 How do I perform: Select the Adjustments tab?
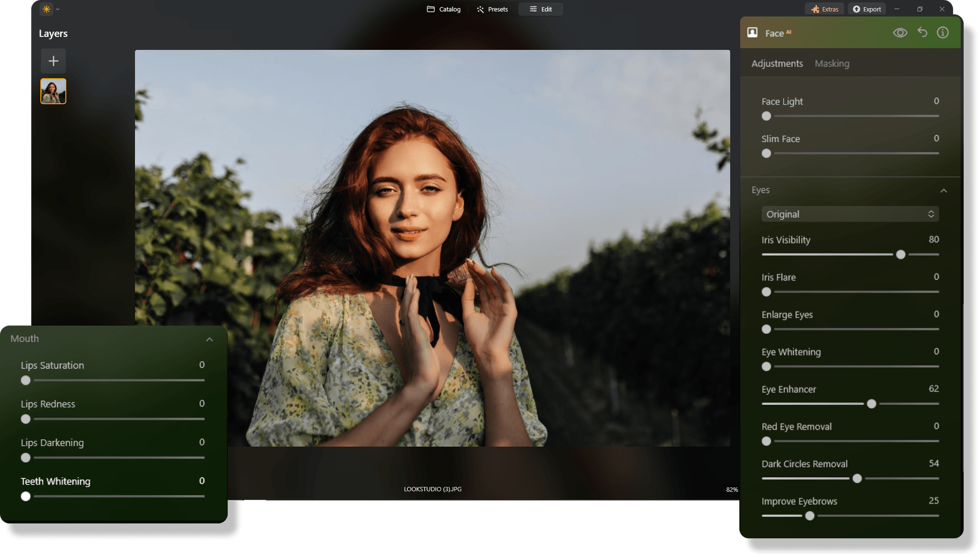(777, 63)
